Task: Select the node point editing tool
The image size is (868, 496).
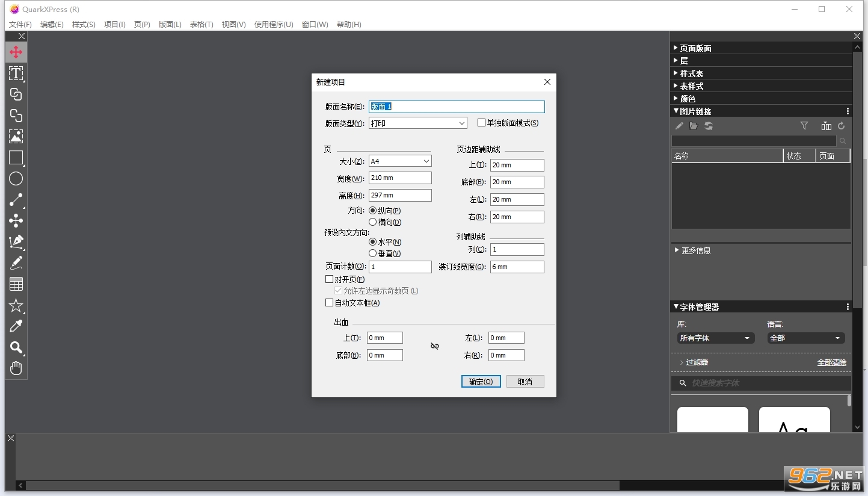Action: 16,221
